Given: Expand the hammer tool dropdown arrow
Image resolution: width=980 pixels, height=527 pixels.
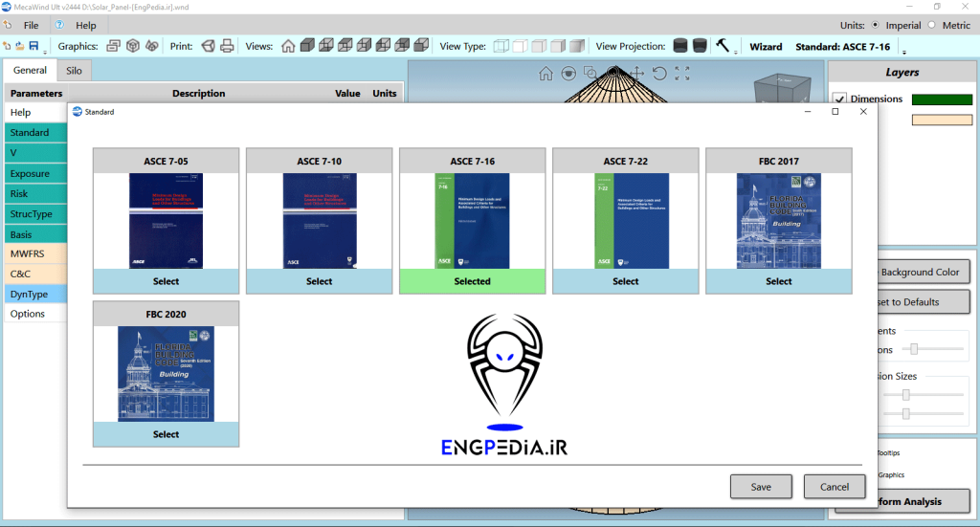Looking at the screenshot, I should pyautogui.click(x=735, y=51).
